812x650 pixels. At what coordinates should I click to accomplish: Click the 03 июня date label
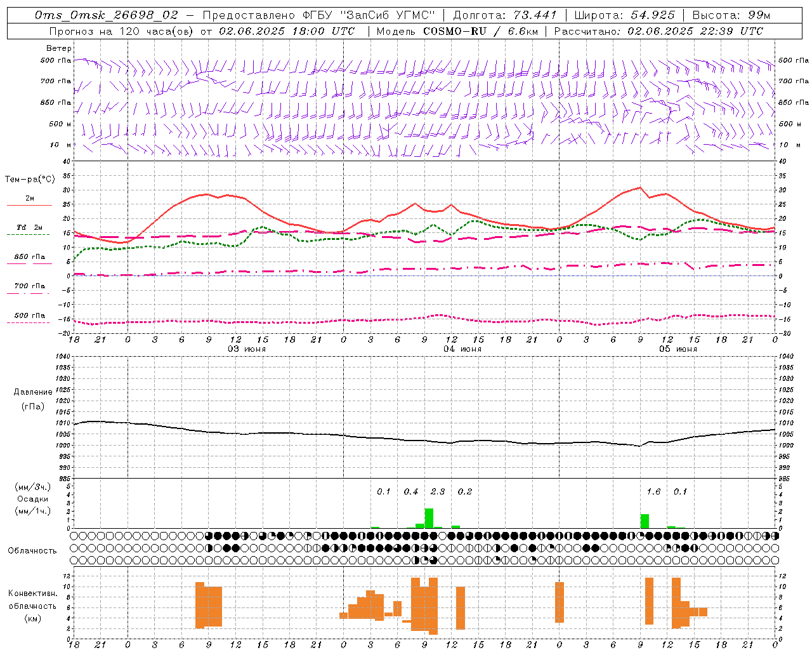click(x=247, y=349)
